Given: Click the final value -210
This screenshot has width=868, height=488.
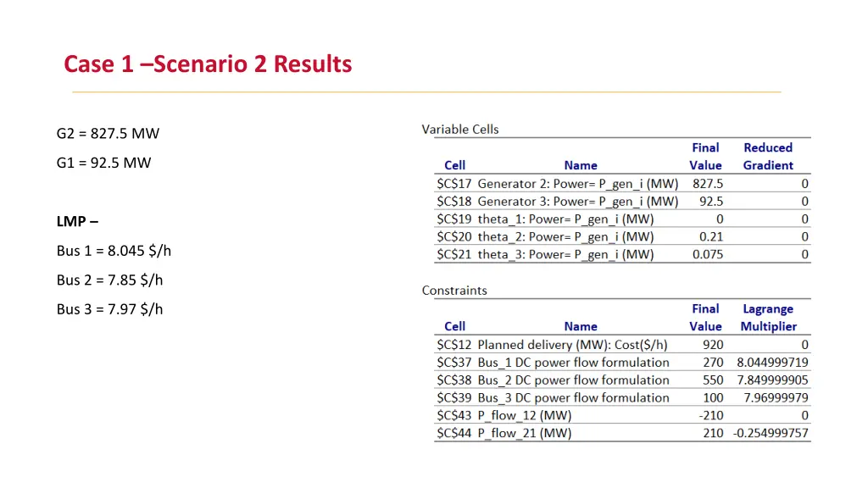Looking at the screenshot, I should (711, 415).
